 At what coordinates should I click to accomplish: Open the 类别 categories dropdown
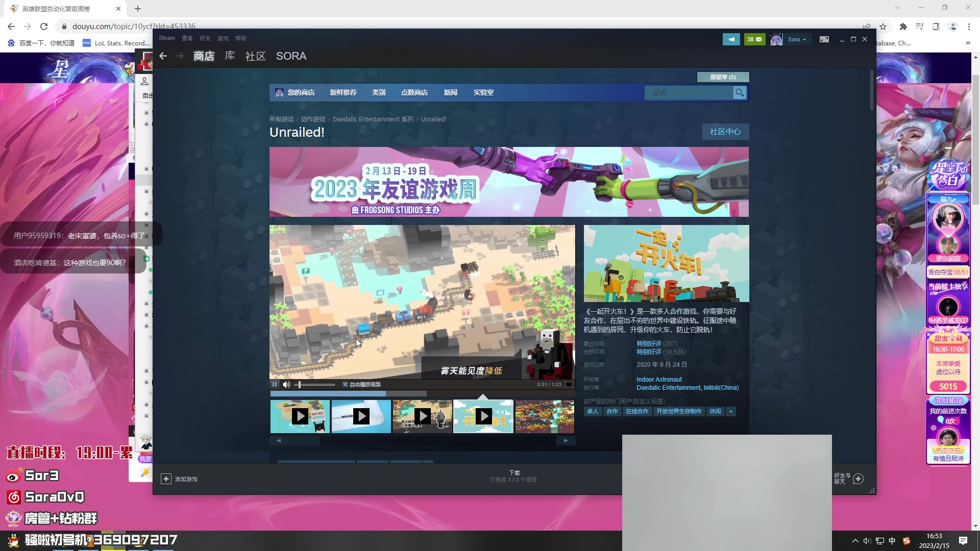(379, 93)
